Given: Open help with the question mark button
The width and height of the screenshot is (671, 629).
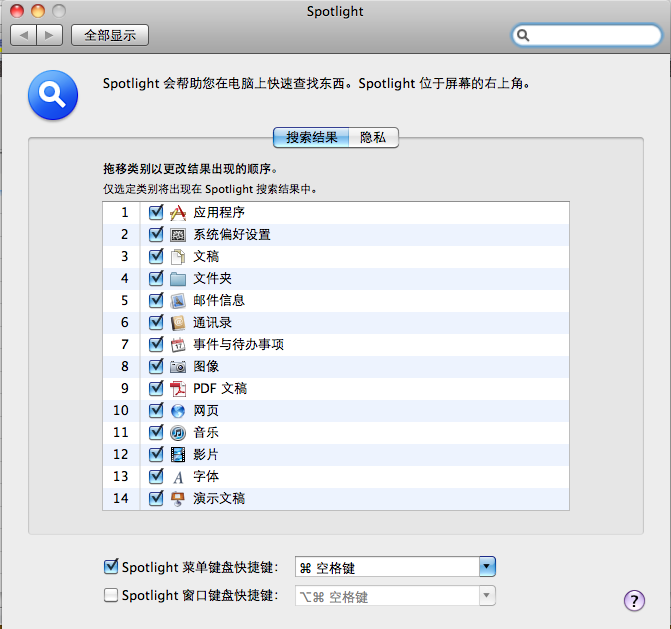Looking at the screenshot, I should click(x=634, y=601).
